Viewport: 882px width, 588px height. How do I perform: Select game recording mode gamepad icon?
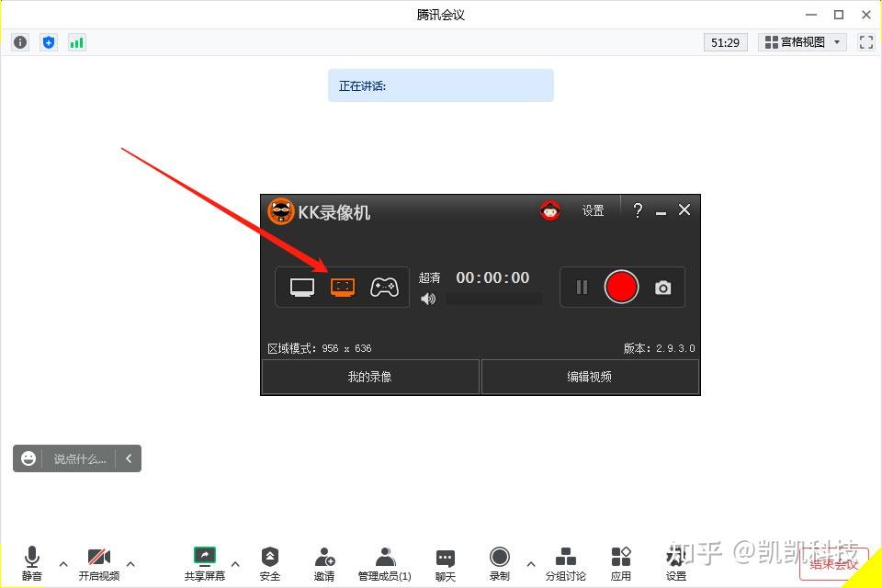point(383,286)
